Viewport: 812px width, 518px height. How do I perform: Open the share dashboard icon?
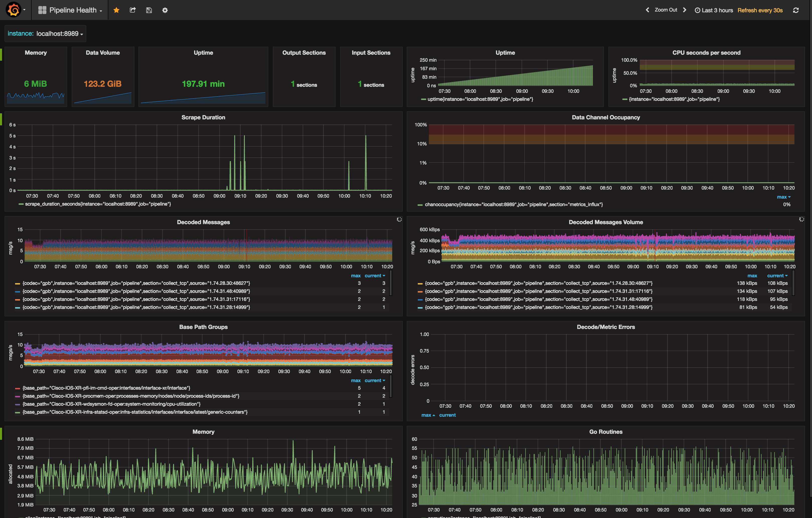point(132,10)
